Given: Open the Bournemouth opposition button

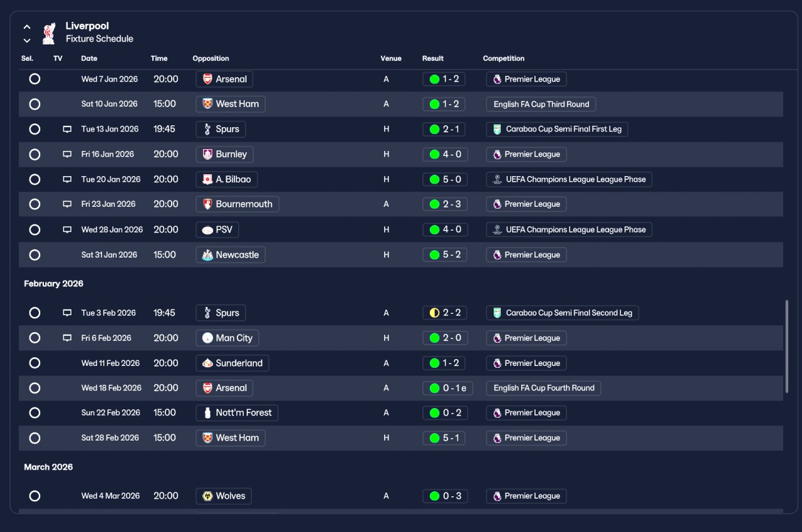Looking at the screenshot, I should tap(237, 204).
